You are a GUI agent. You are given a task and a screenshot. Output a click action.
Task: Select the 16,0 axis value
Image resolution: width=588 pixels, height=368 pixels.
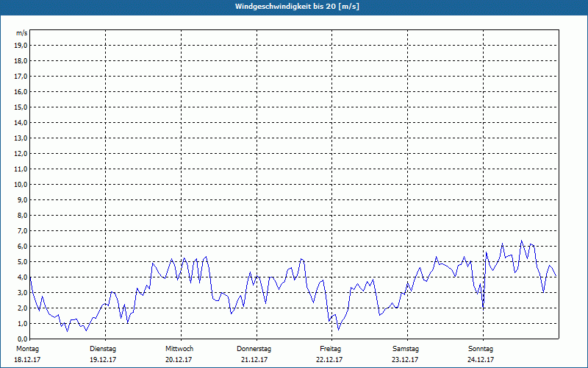tap(21, 91)
